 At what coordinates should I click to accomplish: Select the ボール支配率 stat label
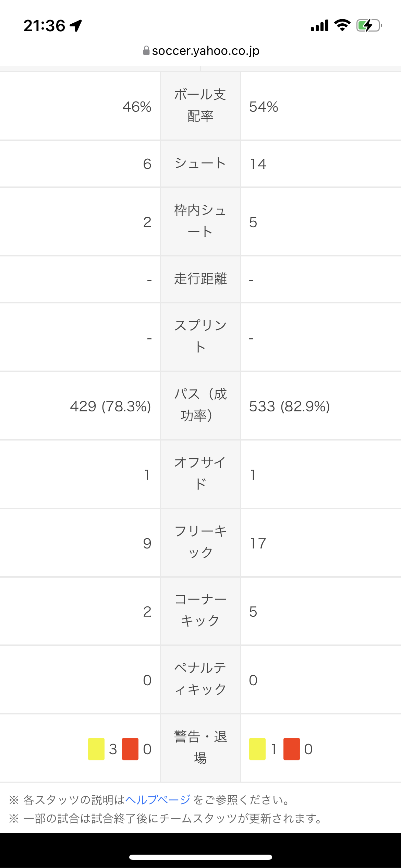pos(200,106)
